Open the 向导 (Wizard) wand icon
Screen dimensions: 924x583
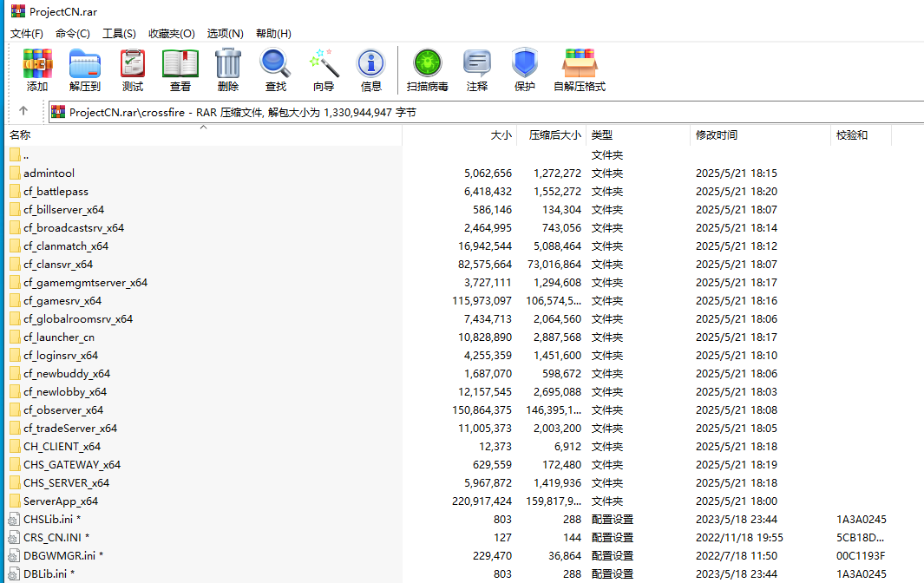(324, 63)
